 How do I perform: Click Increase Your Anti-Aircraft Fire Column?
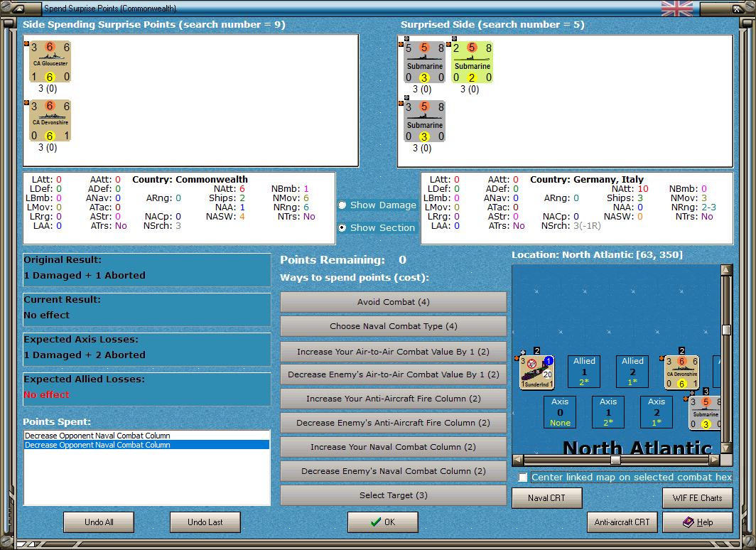[x=394, y=399]
